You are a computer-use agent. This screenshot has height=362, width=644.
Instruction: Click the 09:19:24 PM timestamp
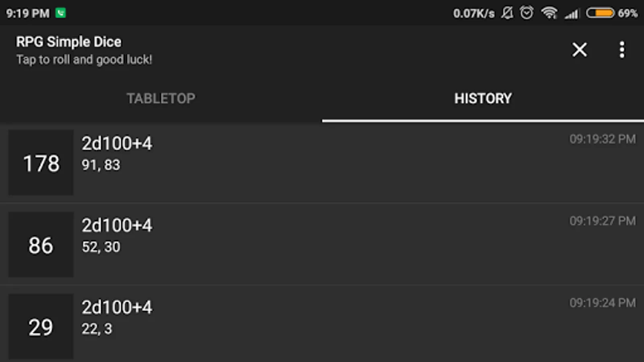(x=602, y=303)
